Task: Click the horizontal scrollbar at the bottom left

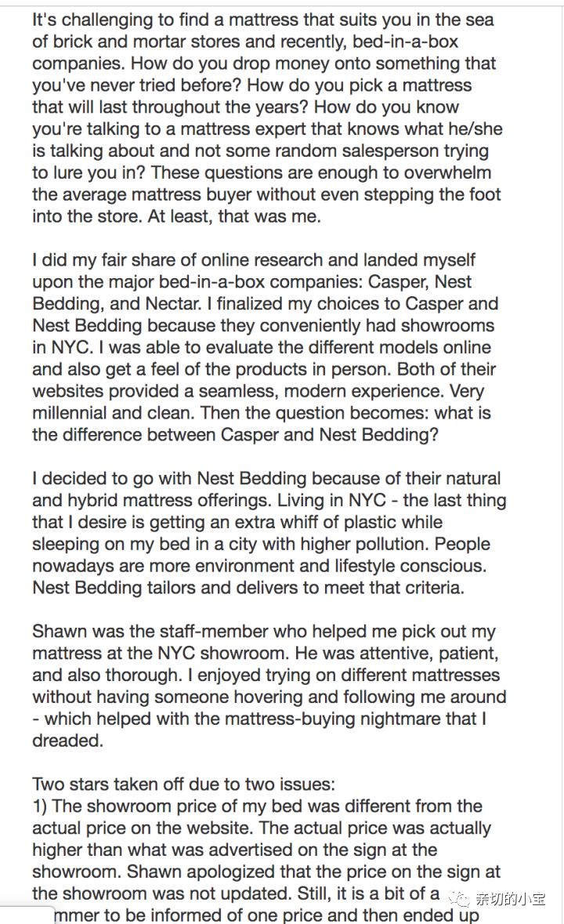Action: pos(23,915)
